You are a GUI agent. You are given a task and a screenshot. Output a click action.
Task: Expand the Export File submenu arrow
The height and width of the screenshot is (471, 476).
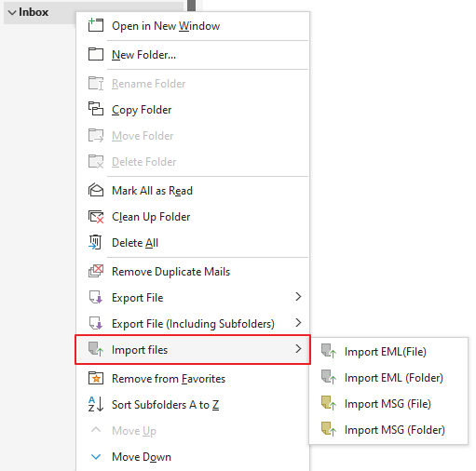click(x=298, y=297)
